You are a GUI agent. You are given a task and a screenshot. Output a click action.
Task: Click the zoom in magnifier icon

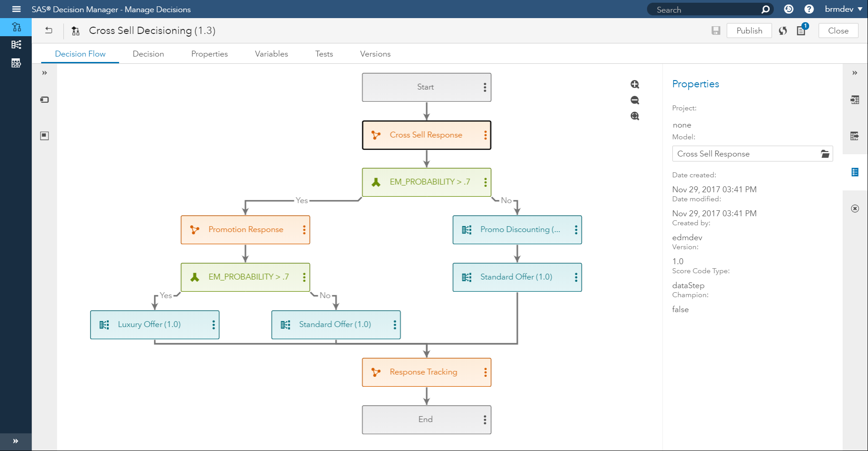pyautogui.click(x=634, y=85)
